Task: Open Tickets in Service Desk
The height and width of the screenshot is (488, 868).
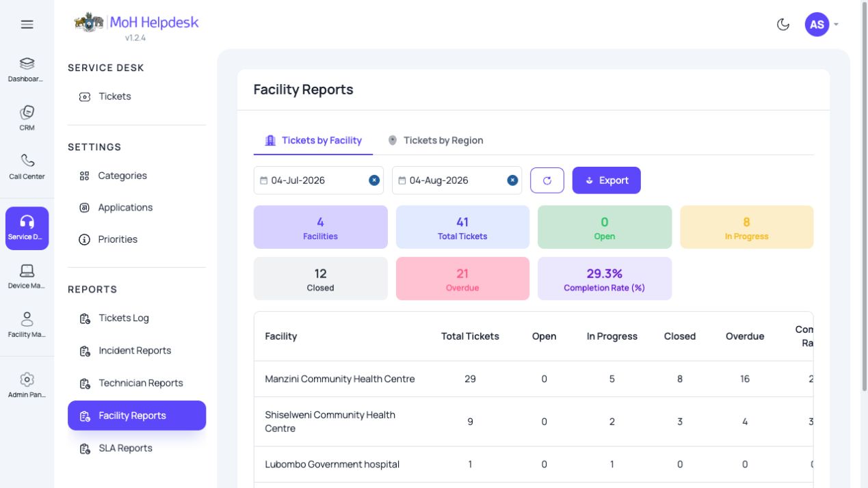Action: coord(137,96)
